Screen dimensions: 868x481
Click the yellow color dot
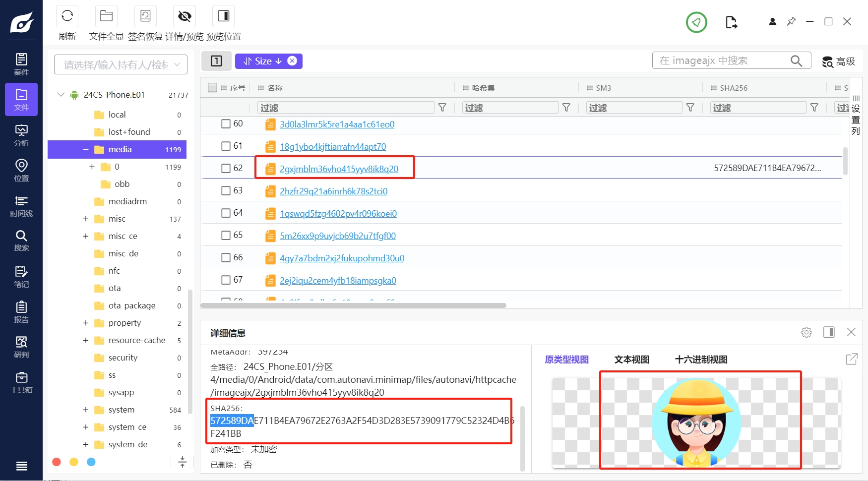tap(74, 462)
